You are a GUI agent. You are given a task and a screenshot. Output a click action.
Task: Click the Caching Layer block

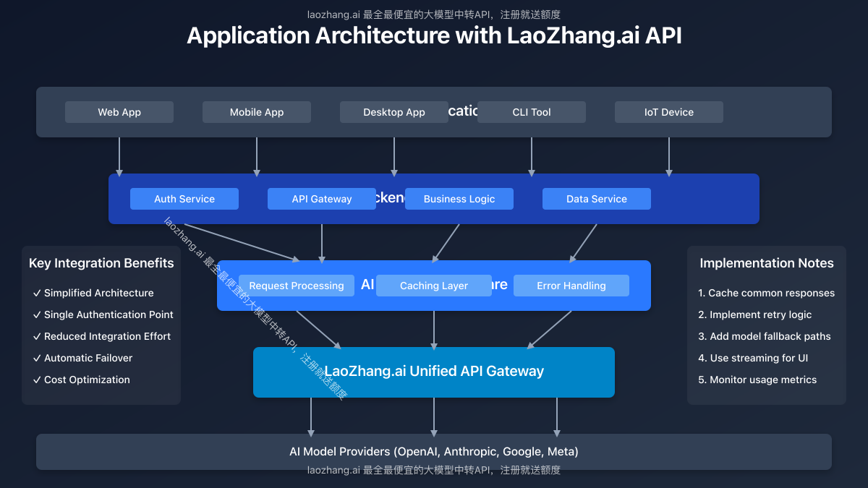pyautogui.click(x=434, y=286)
